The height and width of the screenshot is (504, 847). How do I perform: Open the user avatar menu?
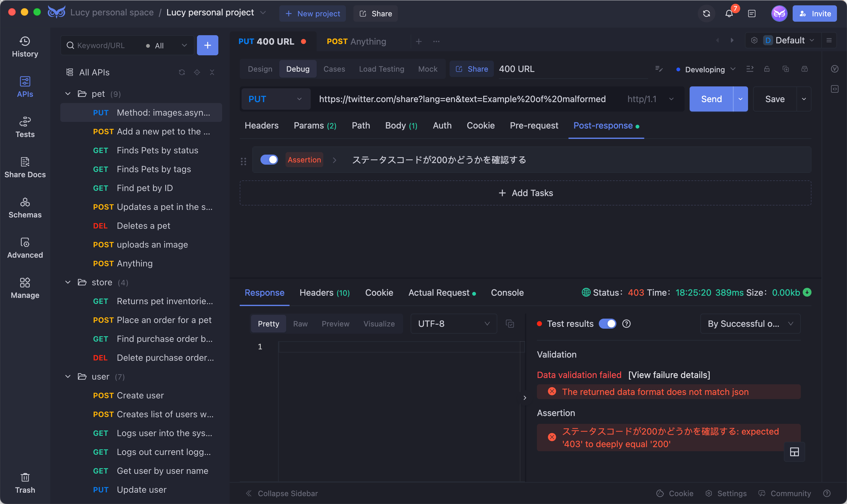[x=779, y=14]
